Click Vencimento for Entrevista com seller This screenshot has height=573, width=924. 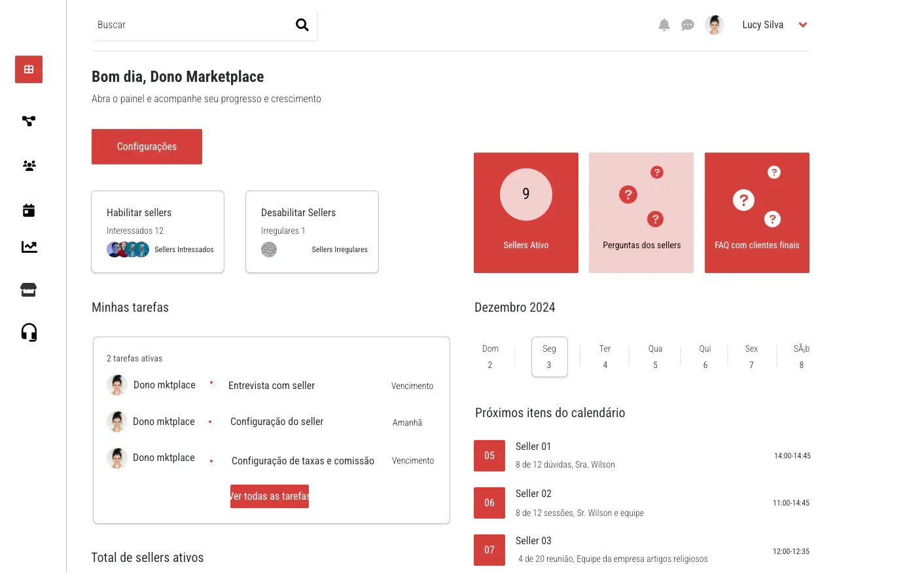[x=412, y=386]
